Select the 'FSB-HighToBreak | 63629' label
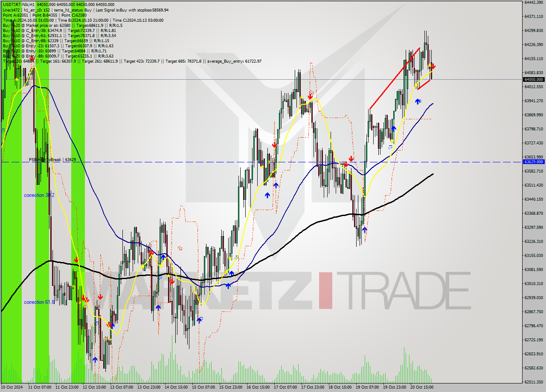 click(x=52, y=160)
